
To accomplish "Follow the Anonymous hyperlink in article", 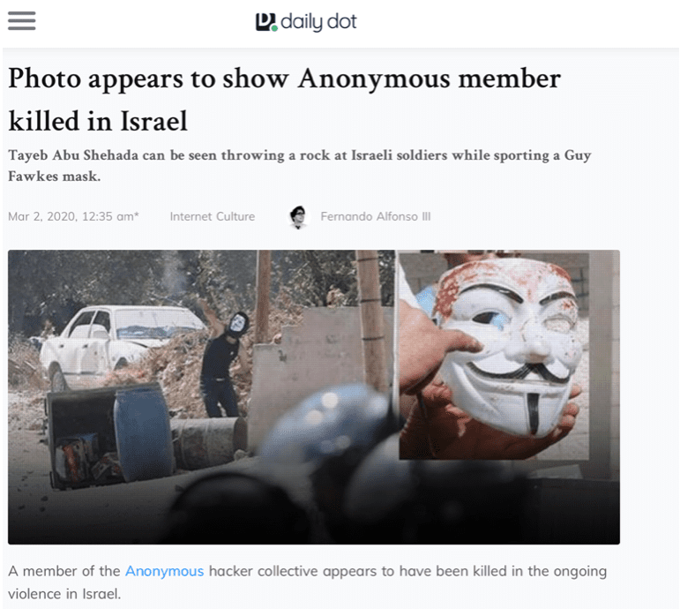I will (164, 571).
